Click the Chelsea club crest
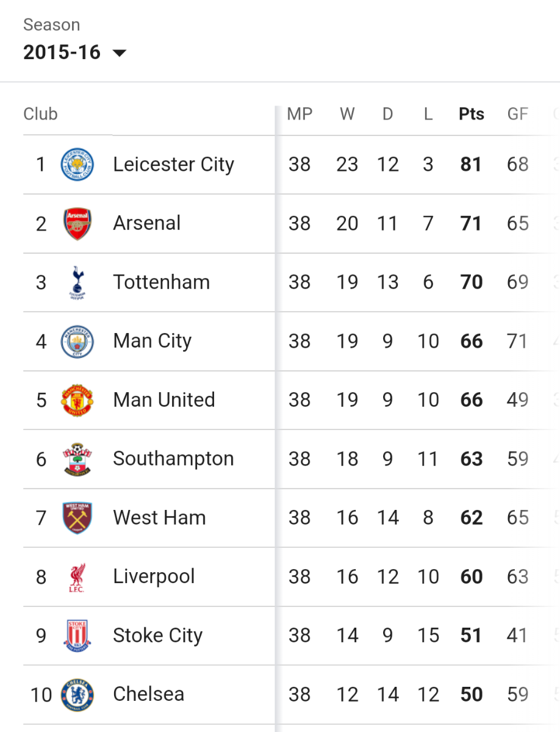The image size is (560, 732). point(77,695)
